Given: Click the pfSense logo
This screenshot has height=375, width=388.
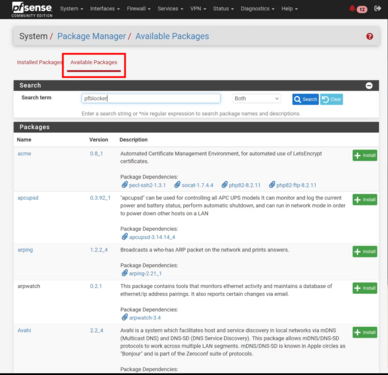Looking at the screenshot, I should pos(32,9).
